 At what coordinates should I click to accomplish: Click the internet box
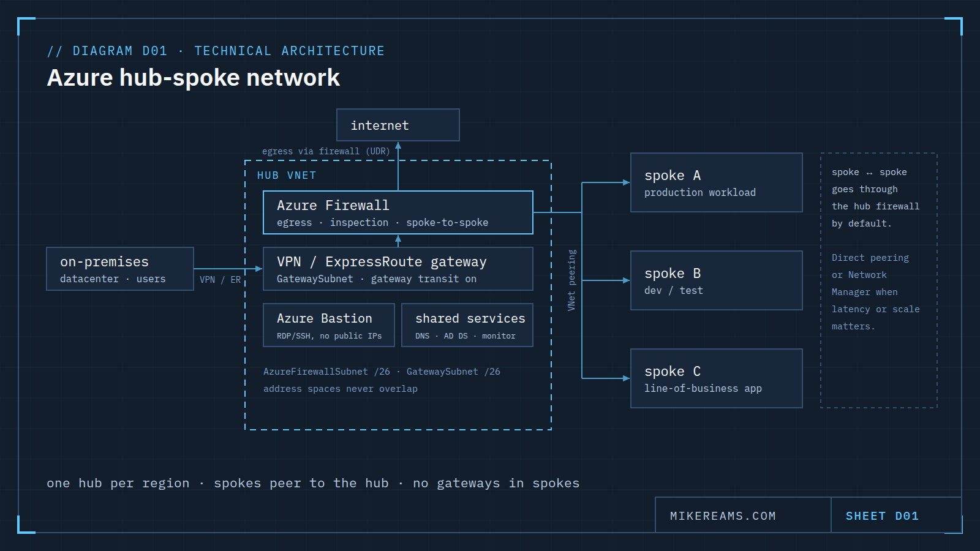[x=398, y=125]
